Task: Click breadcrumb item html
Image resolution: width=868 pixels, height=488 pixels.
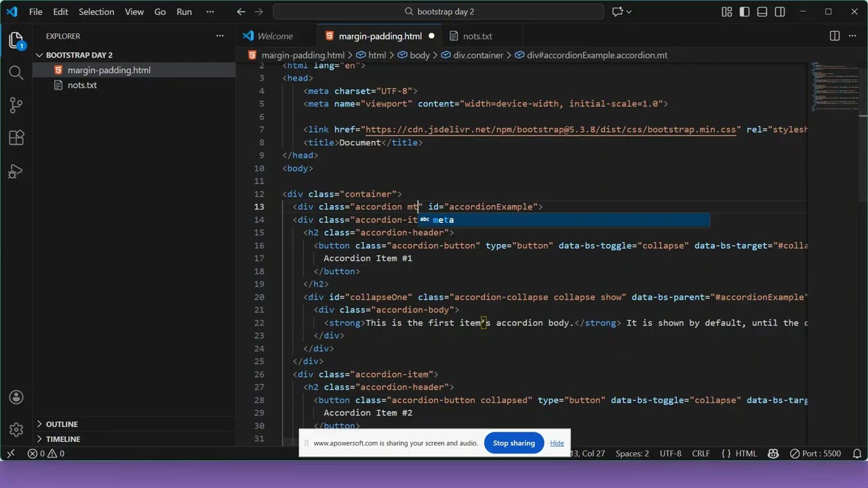Action: point(377,56)
